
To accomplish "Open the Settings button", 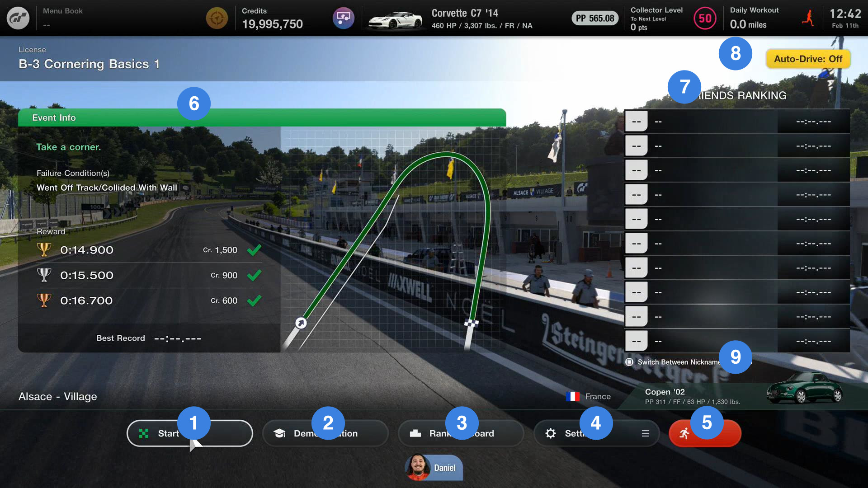I will [597, 433].
